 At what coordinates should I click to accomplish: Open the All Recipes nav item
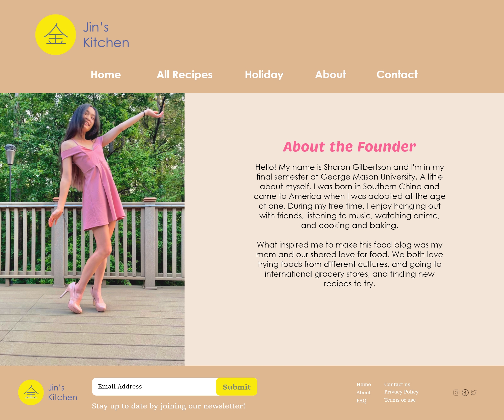(185, 75)
